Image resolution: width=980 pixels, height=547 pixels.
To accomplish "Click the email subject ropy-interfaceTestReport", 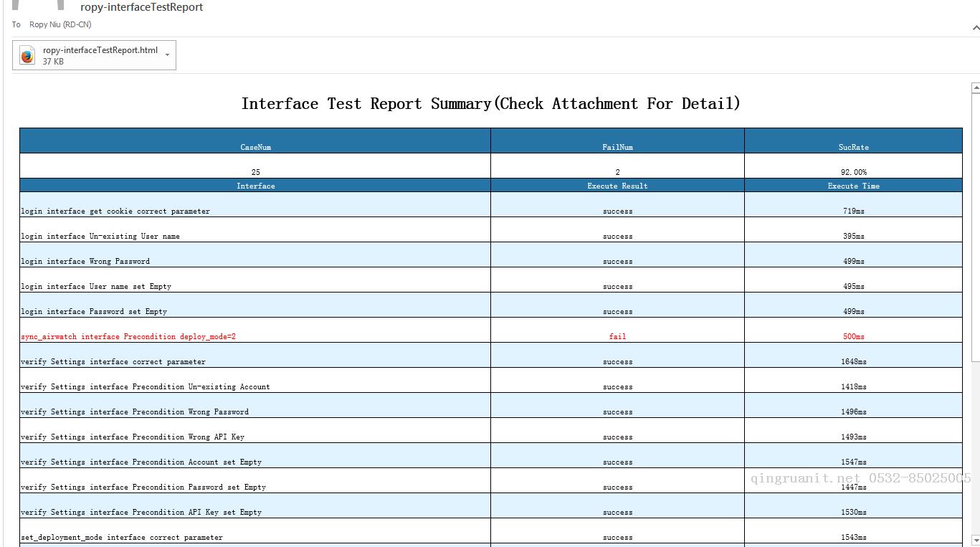I will tap(141, 7).
